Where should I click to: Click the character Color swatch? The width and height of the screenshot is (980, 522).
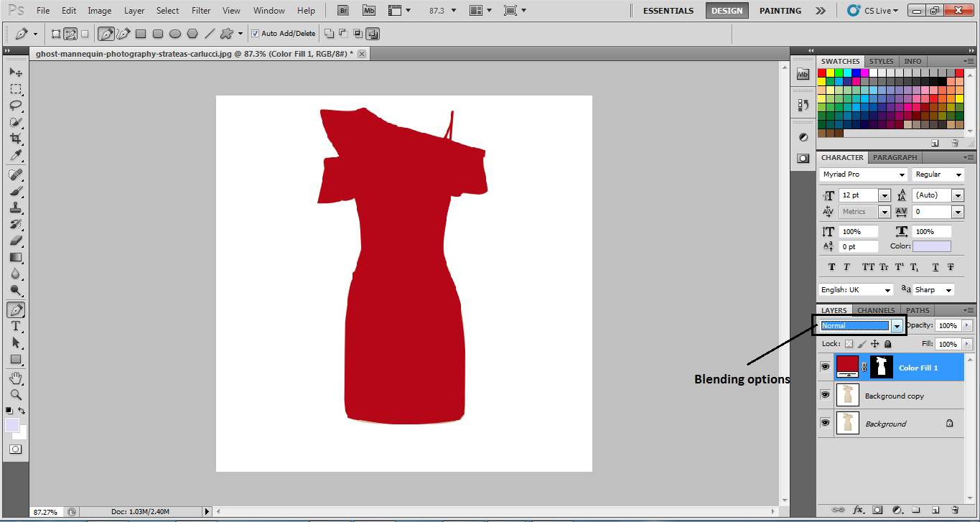point(931,246)
